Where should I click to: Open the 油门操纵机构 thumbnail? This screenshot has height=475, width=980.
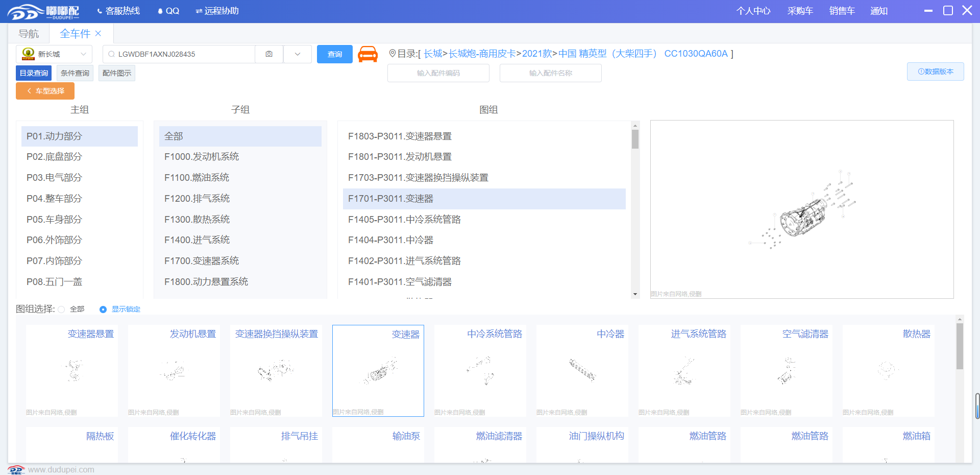tap(582, 445)
